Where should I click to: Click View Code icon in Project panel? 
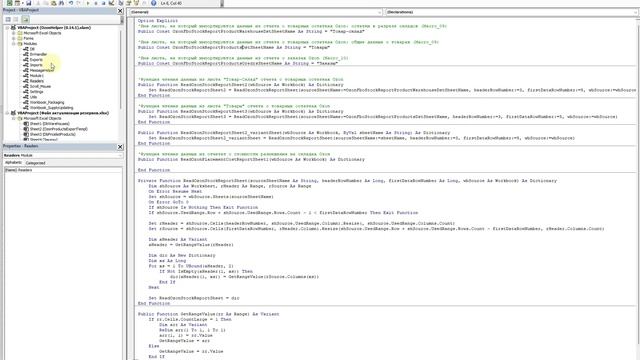8,19
